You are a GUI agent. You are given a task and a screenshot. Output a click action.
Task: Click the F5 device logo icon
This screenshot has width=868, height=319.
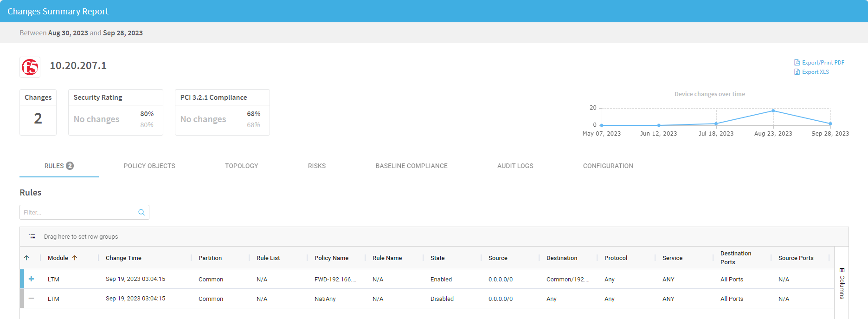(x=30, y=67)
